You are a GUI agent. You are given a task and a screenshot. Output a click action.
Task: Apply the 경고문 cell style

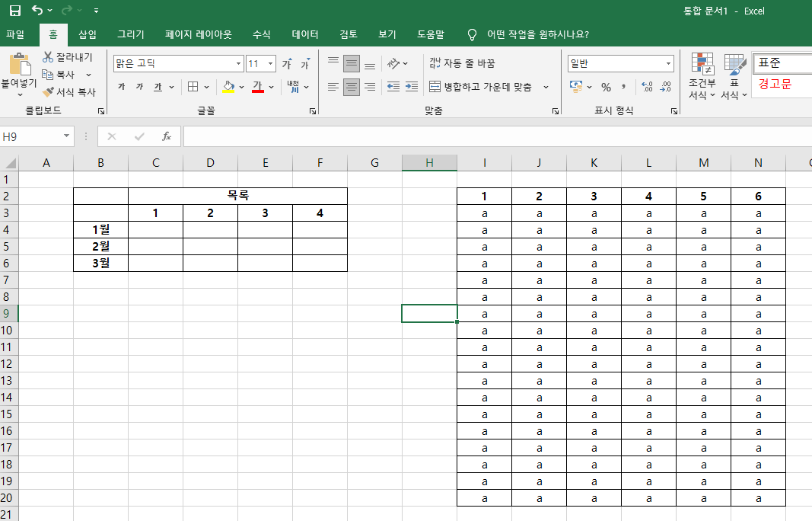tap(774, 85)
